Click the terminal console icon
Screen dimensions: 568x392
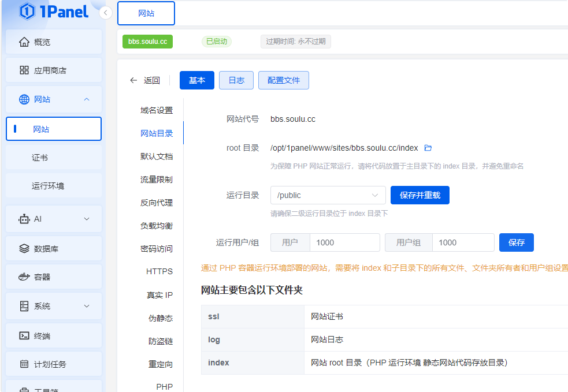[24, 336]
